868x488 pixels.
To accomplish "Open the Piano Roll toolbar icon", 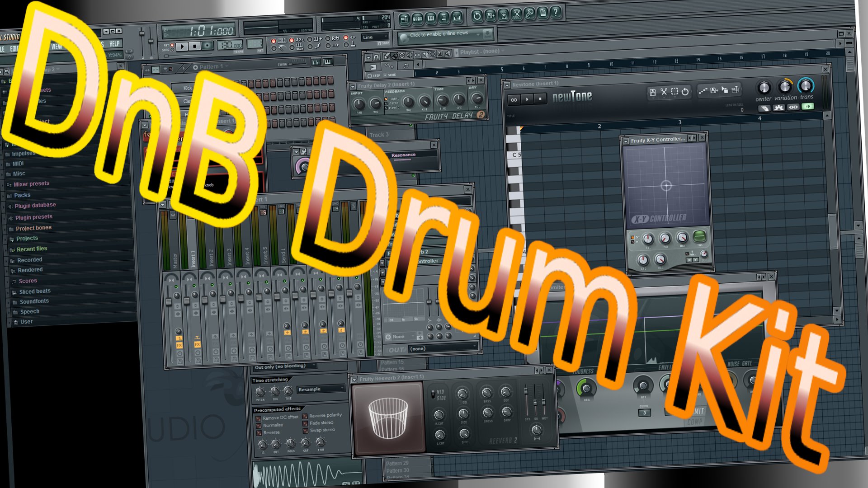I will pyautogui.click(x=431, y=19).
